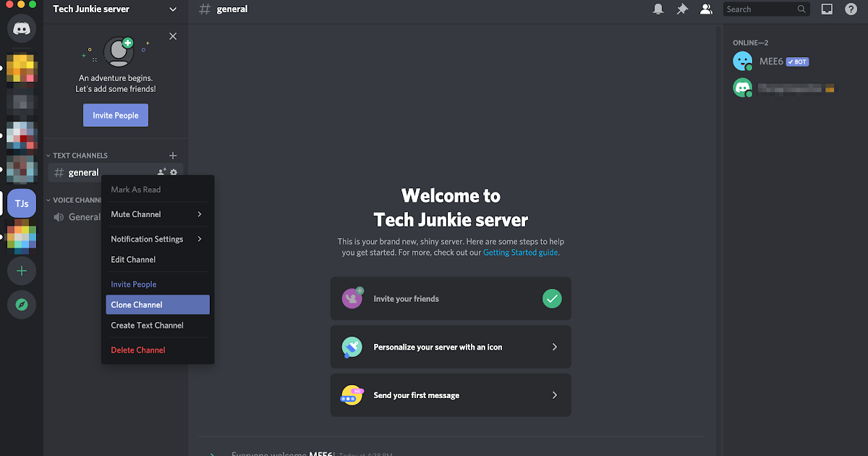This screenshot has width=868, height=456.
Task: Open the inbox icon in header
Action: click(x=827, y=9)
